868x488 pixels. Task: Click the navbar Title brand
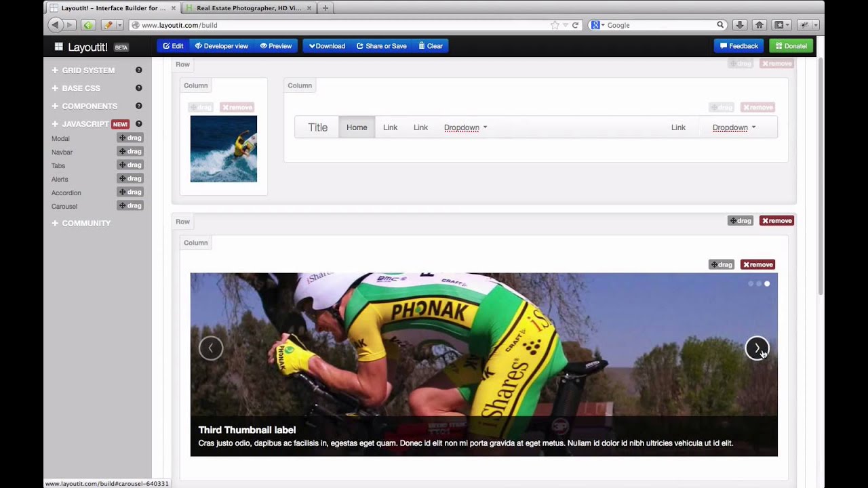point(318,127)
